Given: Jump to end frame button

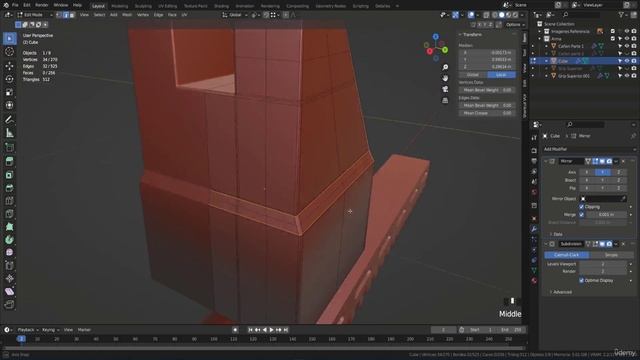Looking at the screenshot, I should [x=286, y=330].
